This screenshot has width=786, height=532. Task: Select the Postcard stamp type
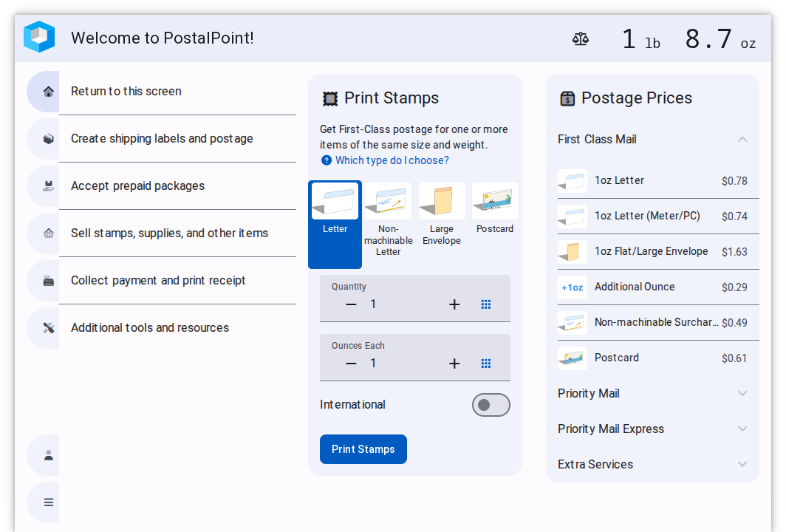point(495,210)
